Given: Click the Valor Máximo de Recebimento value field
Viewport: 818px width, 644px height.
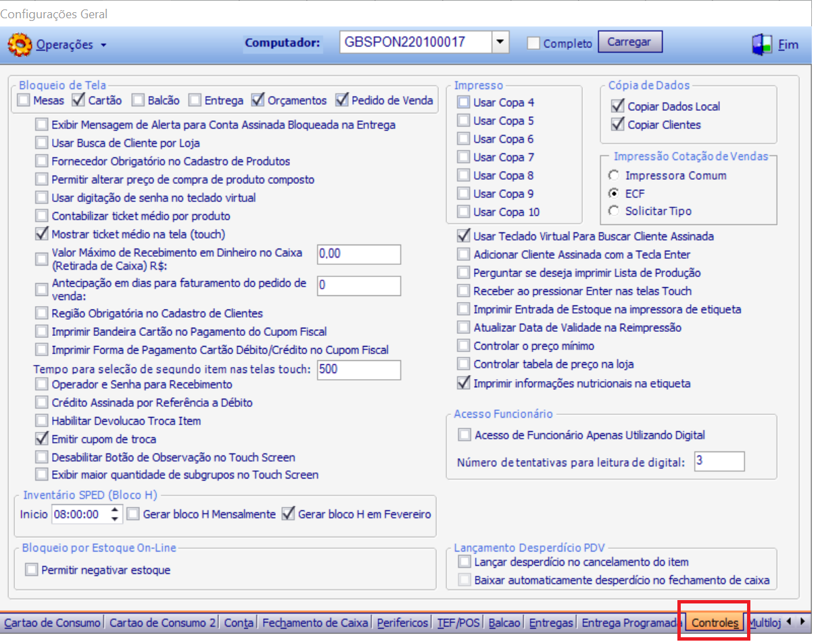Looking at the screenshot, I should (x=359, y=254).
